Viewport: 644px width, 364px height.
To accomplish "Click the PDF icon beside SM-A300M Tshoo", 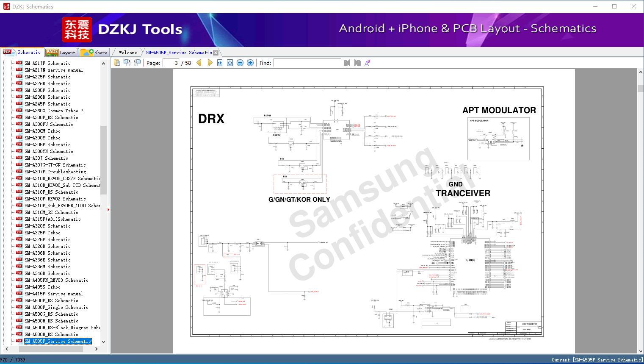I will click(19, 131).
